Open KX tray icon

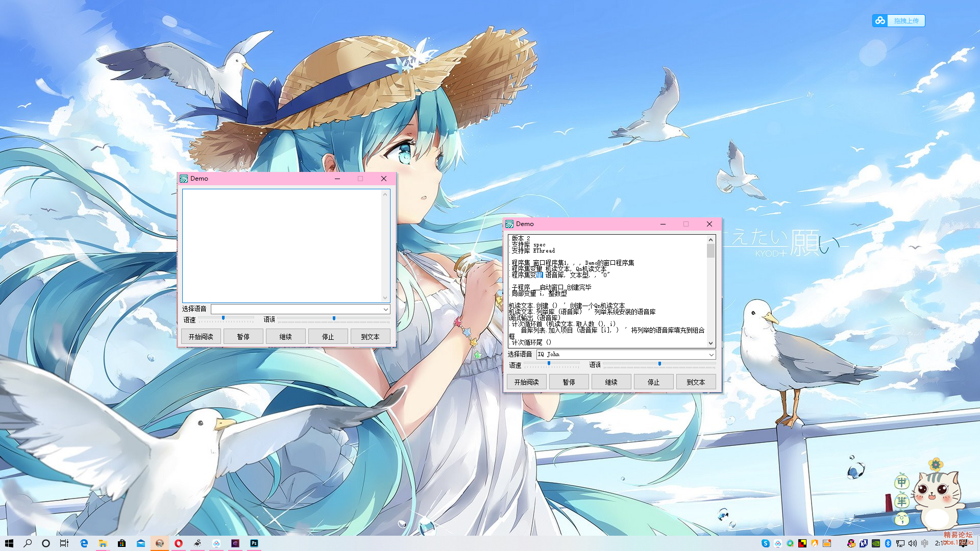[x=864, y=543]
